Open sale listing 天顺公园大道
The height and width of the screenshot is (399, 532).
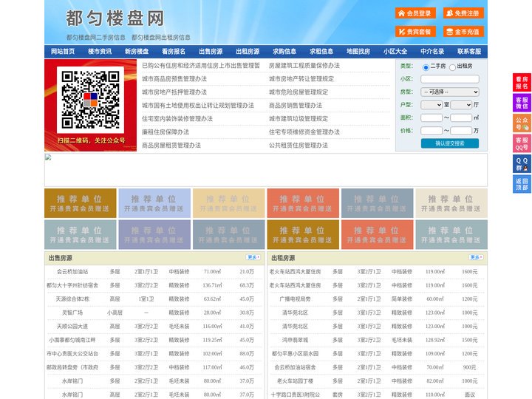pos(72,327)
